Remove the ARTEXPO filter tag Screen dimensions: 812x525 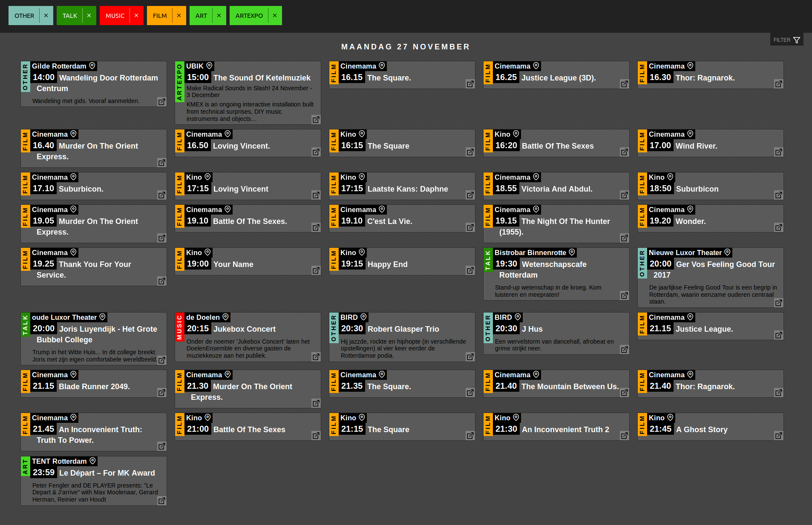pos(275,16)
